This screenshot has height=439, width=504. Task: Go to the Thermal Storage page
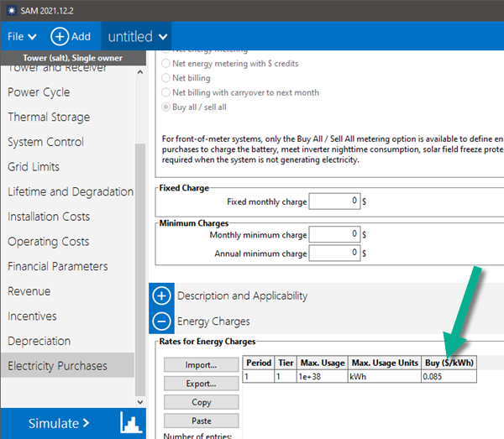coord(49,117)
